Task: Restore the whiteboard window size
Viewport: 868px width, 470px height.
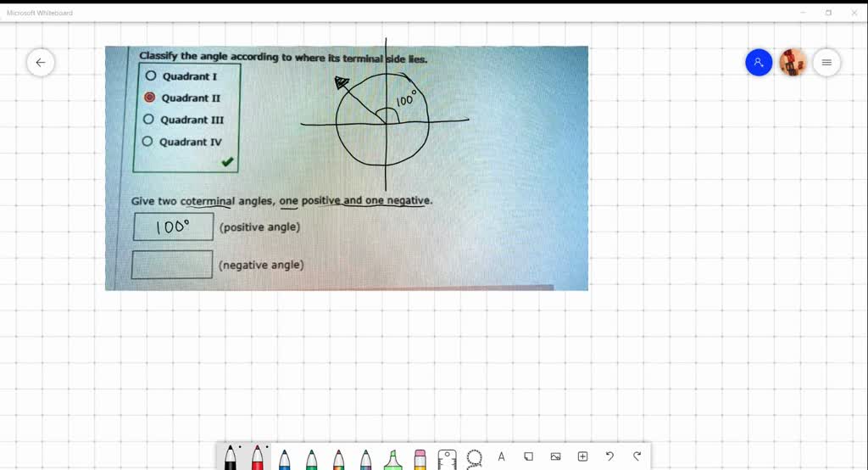Action: click(829, 12)
